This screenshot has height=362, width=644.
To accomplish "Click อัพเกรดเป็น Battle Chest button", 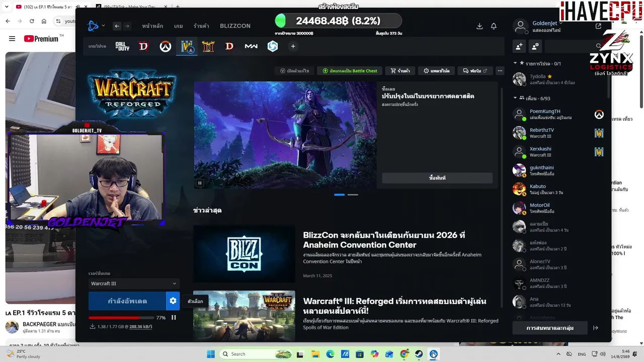I will coord(350,71).
